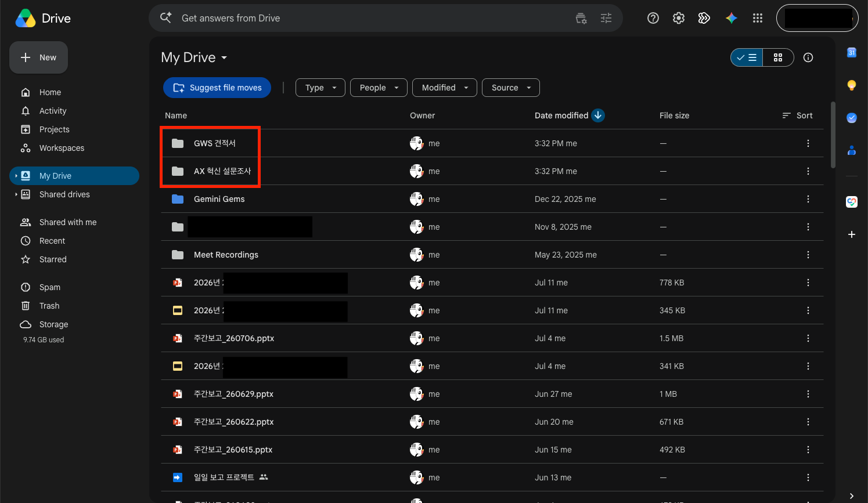Screen dimensions: 868x503
Task: Click the Suggest file moves button
Action: click(x=217, y=88)
